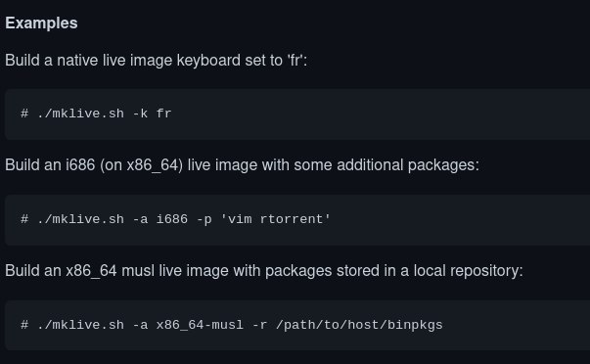This screenshot has width=590, height=364.
Task: Select the 'fr' argument in the first command
Action: pyautogui.click(x=164, y=114)
